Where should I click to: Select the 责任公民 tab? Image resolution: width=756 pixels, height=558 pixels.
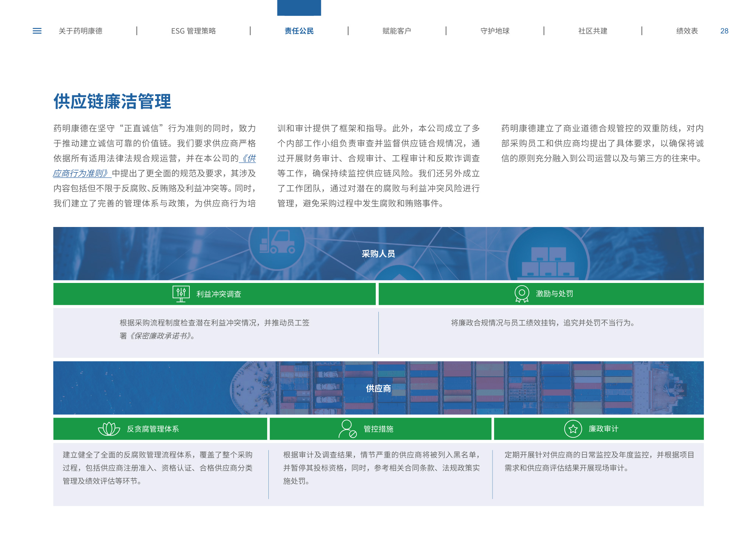click(x=299, y=31)
